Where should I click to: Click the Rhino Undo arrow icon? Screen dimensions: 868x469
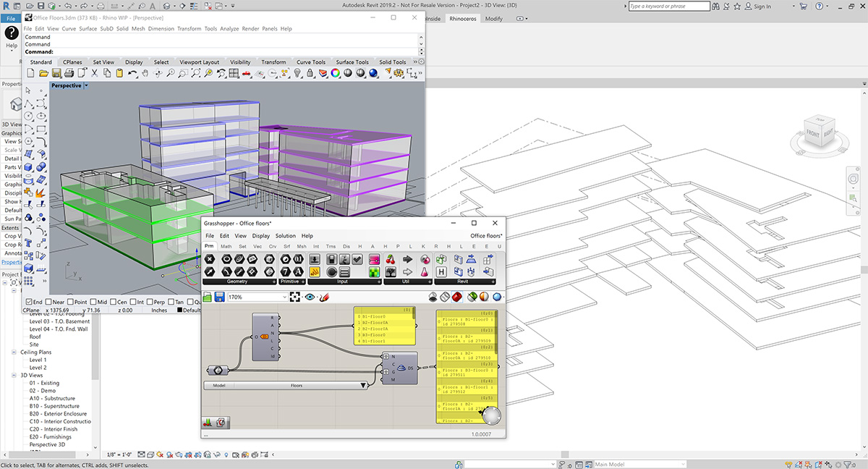coord(132,72)
